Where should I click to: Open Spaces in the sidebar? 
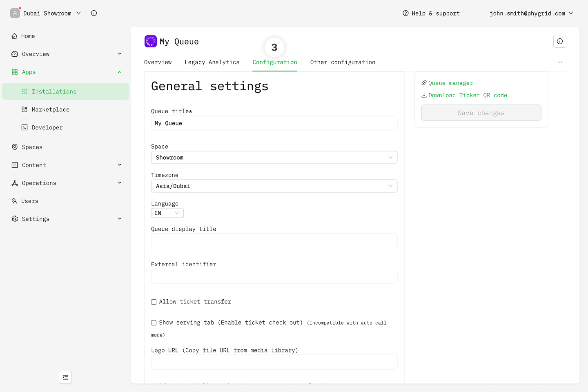pyautogui.click(x=32, y=147)
